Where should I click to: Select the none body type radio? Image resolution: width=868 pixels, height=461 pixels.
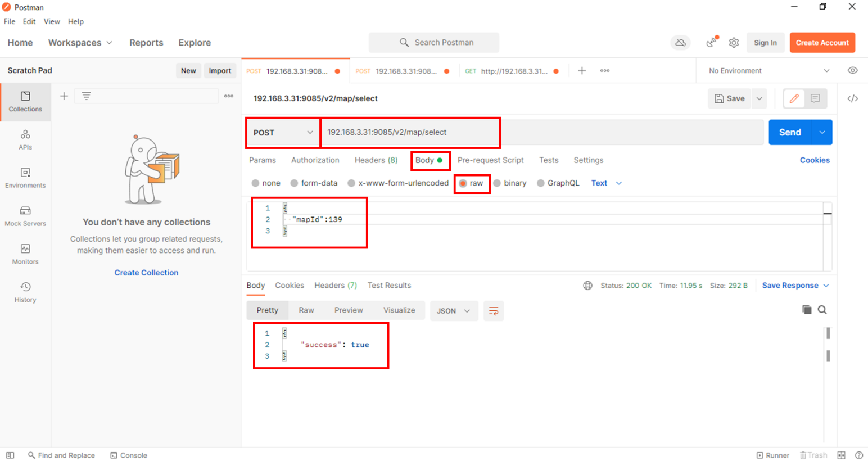pos(256,183)
